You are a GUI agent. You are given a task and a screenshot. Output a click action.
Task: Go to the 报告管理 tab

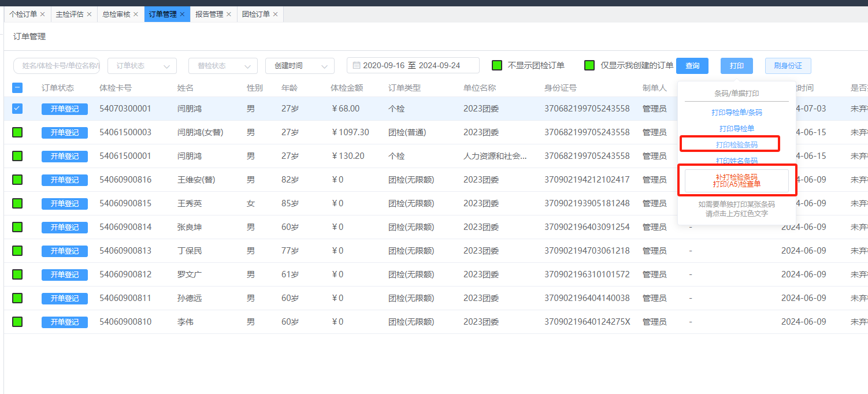pyautogui.click(x=209, y=14)
